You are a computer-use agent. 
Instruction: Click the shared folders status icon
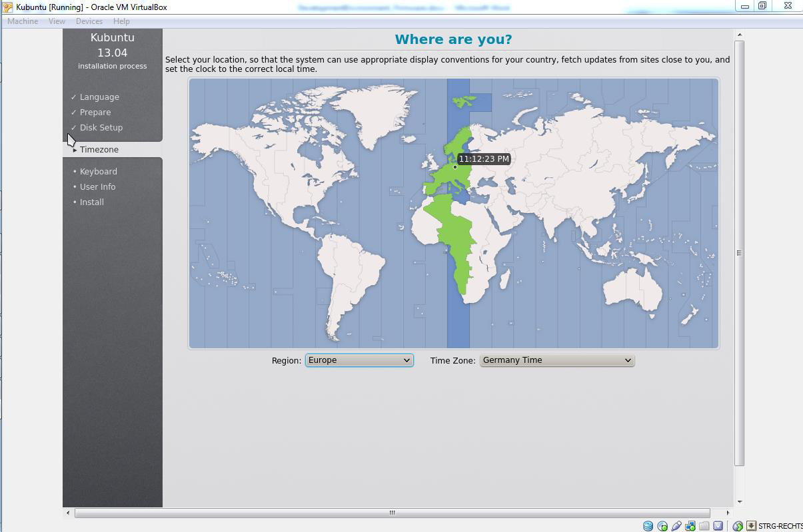(x=704, y=526)
